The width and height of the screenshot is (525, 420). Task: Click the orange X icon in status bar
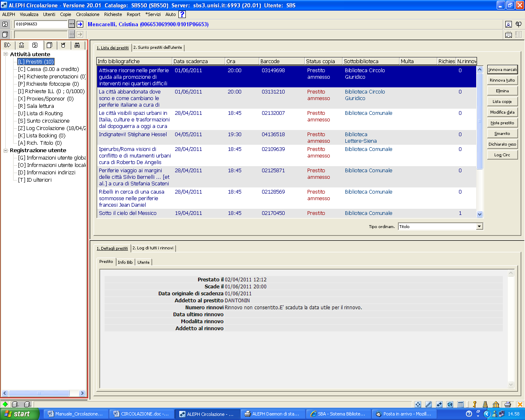tap(520, 404)
